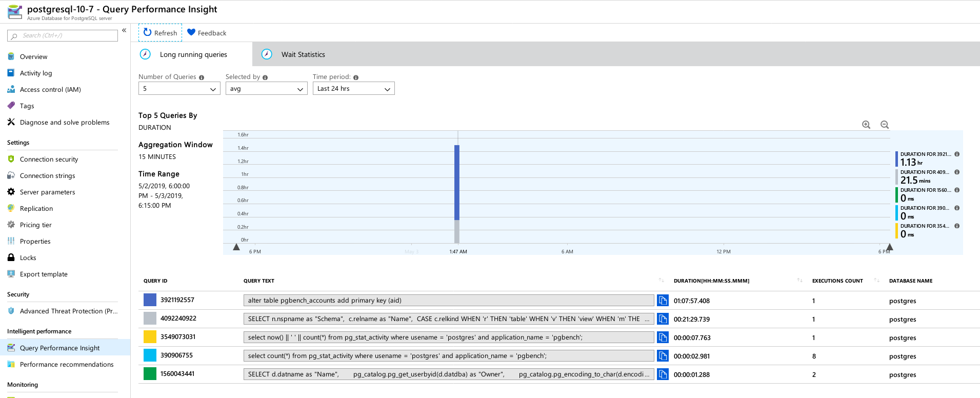Click info icon for Duration 3921 legend
980x398 pixels.
pyautogui.click(x=957, y=154)
